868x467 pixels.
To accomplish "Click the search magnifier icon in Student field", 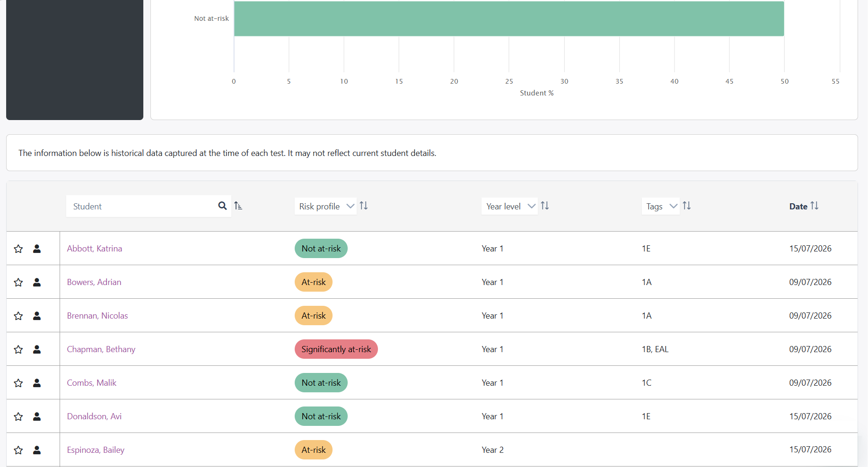I will point(222,206).
